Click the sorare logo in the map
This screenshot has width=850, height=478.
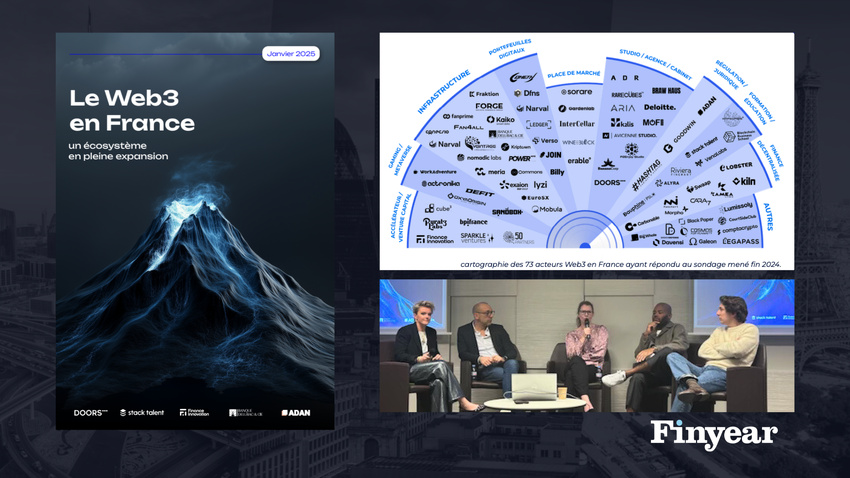[x=575, y=92]
